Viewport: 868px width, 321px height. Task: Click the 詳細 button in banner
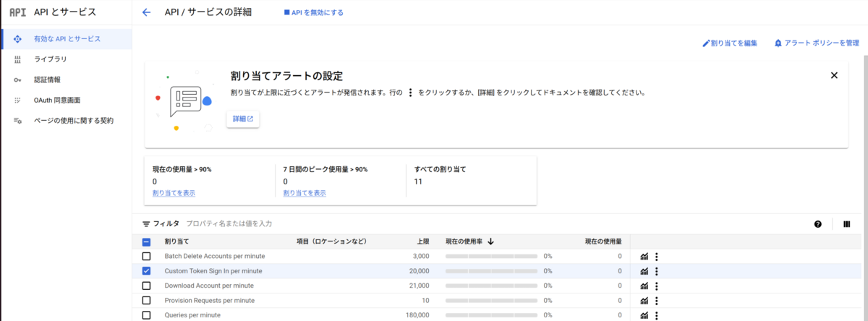(x=243, y=119)
